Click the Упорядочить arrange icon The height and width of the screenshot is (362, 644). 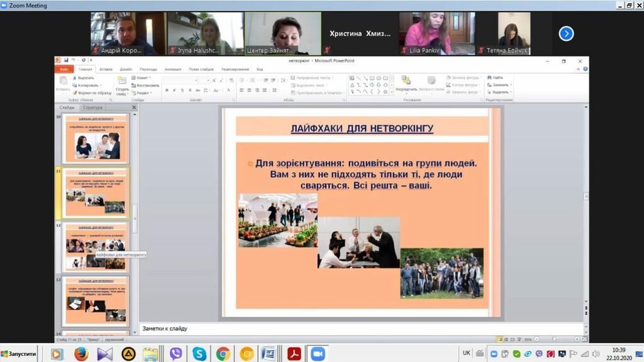pos(406,80)
